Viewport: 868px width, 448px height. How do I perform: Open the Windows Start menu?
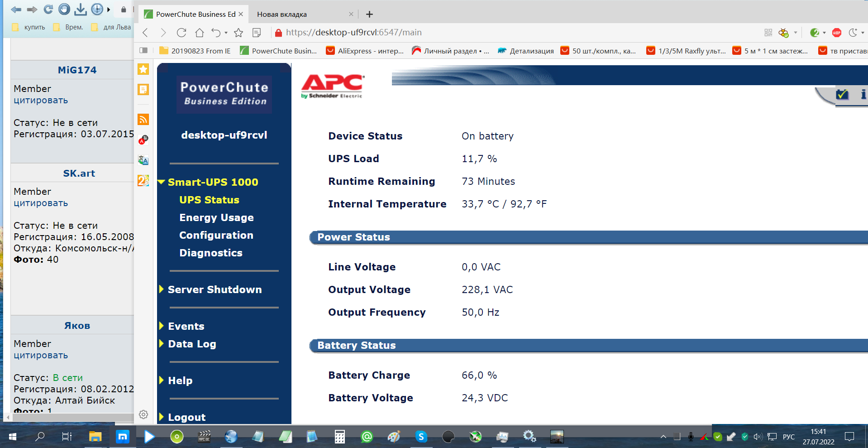[x=13, y=437]
